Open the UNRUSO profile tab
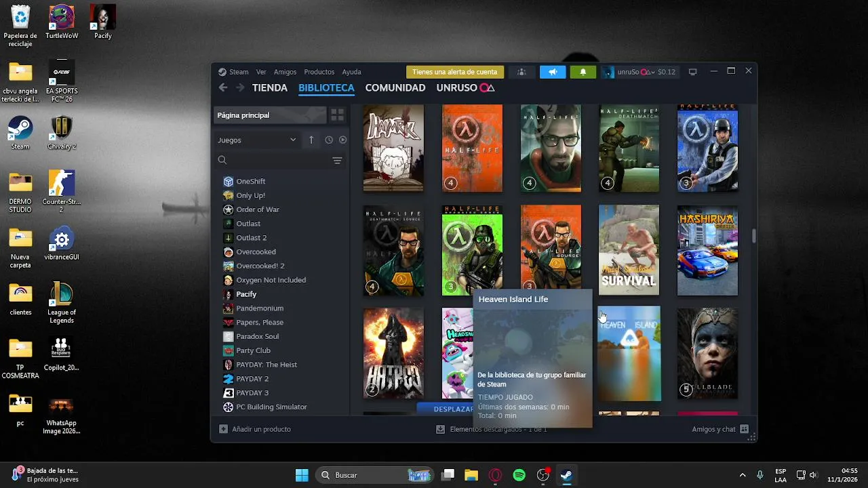 (465, 87)
